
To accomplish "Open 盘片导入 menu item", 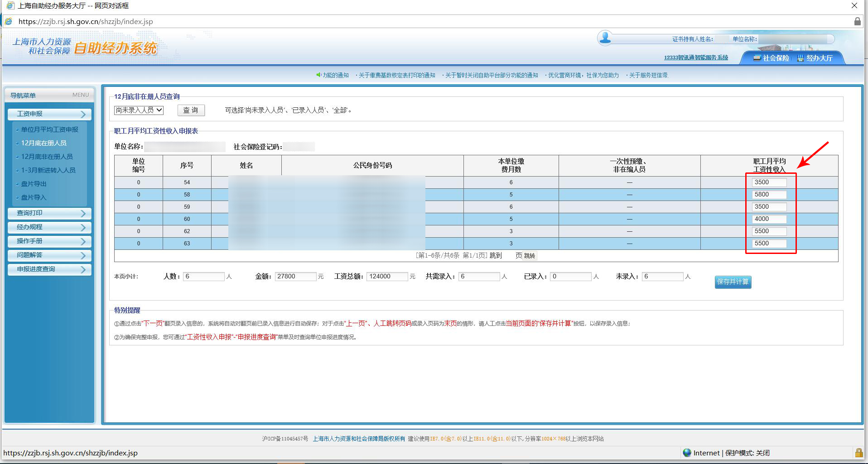I will coord(34,197).
